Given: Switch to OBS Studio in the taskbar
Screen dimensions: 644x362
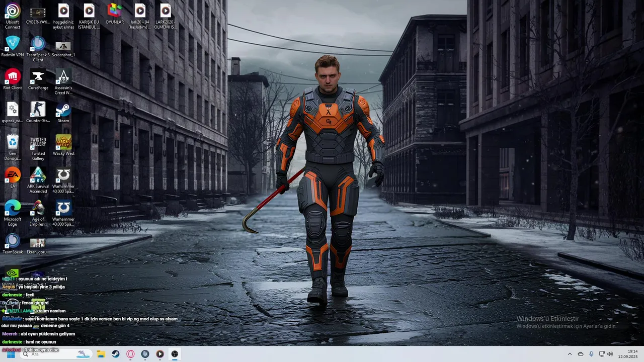Looking at the screenshot, I should [175, 354].
